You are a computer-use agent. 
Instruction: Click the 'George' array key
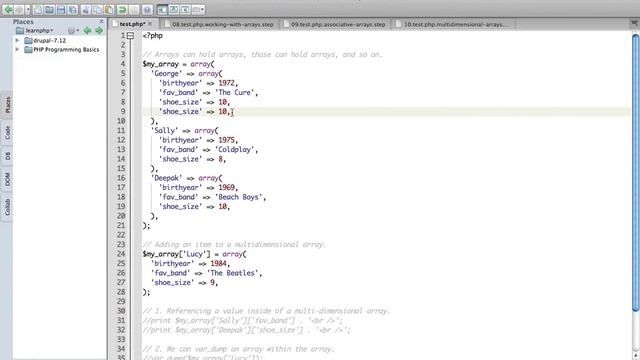coord(166,73)
